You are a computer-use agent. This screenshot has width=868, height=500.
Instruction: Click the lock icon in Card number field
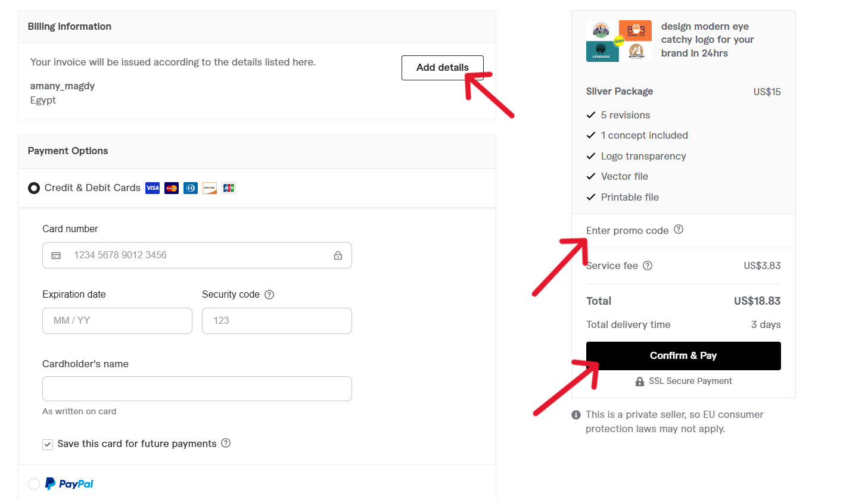click(338, 255)
